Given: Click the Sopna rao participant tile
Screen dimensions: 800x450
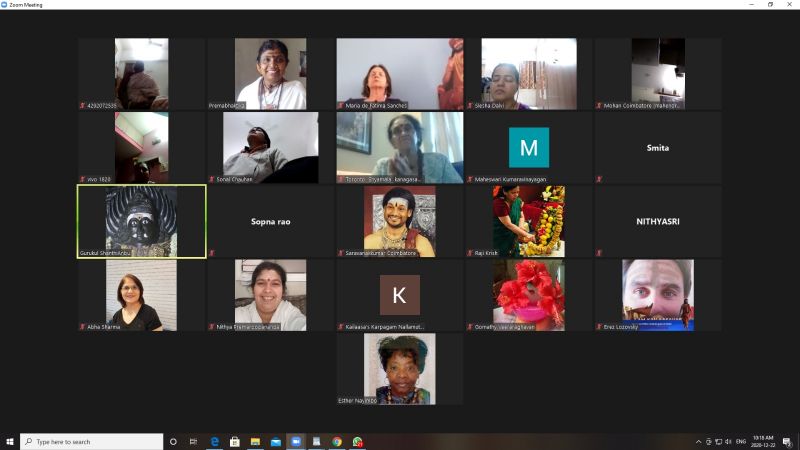Looking at the screenshot, I should [270, 221].
